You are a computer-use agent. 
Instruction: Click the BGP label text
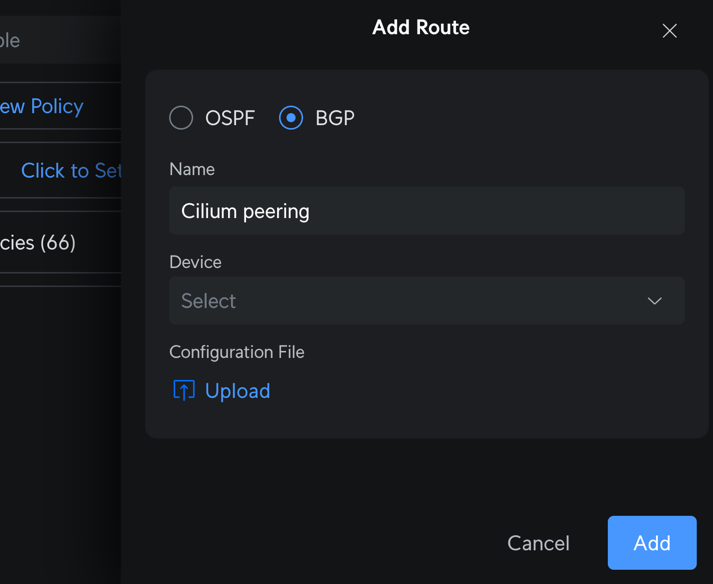click(335, 118)
